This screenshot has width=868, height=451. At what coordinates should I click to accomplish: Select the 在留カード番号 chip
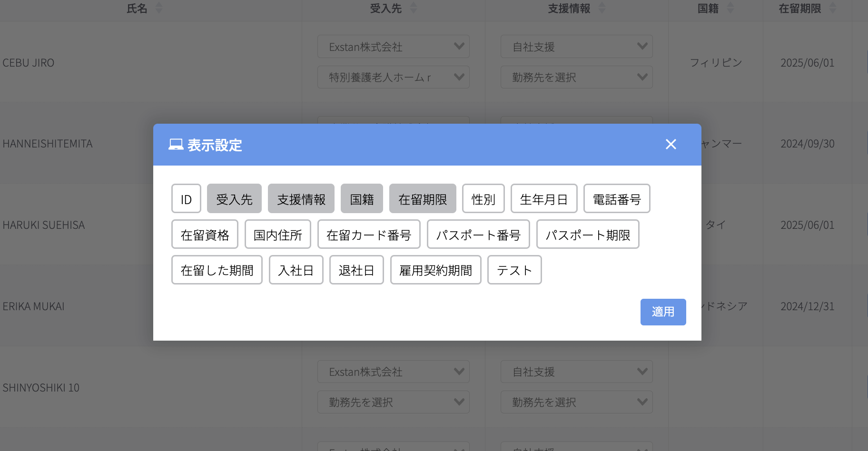click(x=369, y=235)
